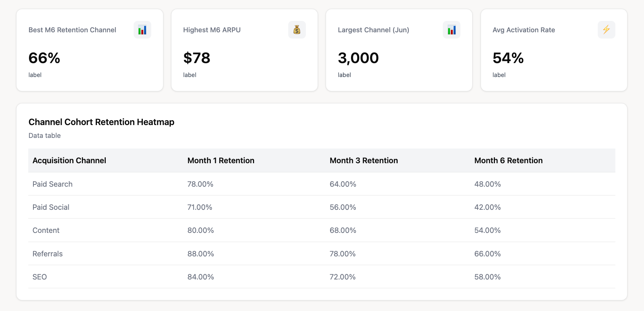Image resolution: width=644 pixels, height=311 pixels.
Task: Click Paid Search month 3 value 64.00%
Action: click(343, 184)
